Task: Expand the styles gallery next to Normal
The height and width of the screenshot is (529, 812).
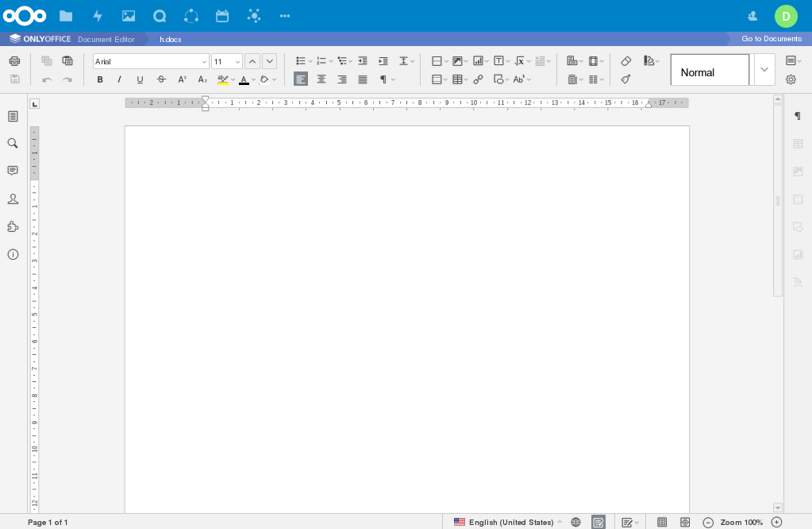Action: tap(764, 69)
